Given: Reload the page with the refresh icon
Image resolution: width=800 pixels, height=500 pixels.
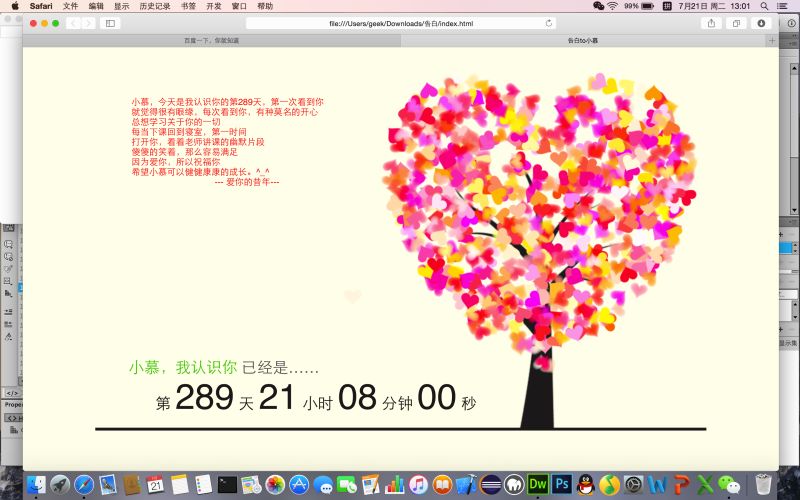Looking at the screenshot, I should click(549, 23).
